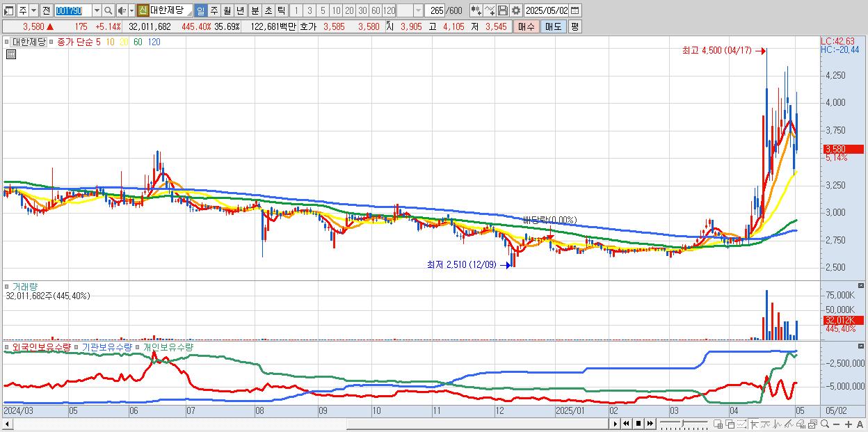Click the stock code input field 001790
The width and height of the screenshot is (868, 432).
pos(73,10)
